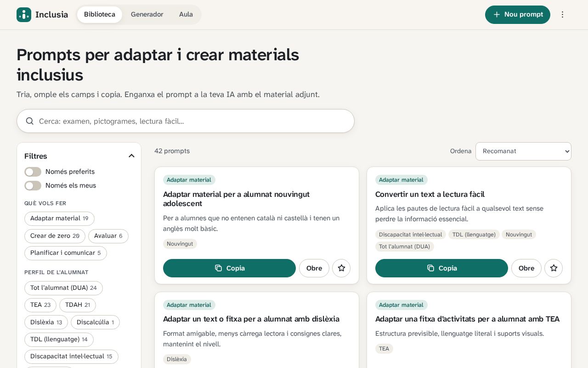Copy the 'Convertir un text a lectura fàcil' prompt

coord(441,268)
